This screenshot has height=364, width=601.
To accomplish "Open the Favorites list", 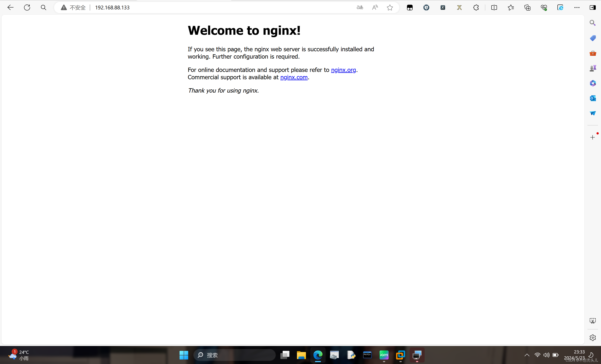I will pos(511,7).
